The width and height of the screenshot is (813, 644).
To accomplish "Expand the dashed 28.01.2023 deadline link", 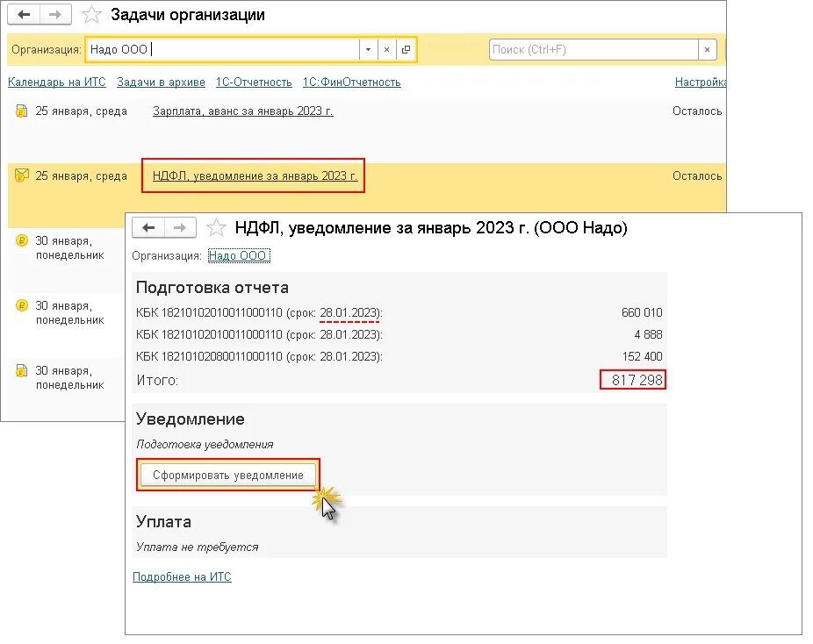I will [x=349, y=312].
